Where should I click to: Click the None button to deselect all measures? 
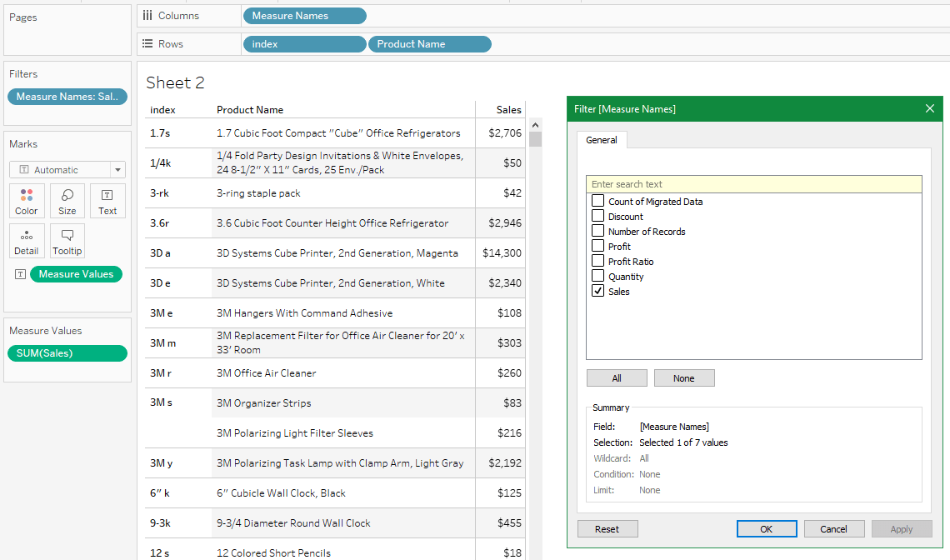click(684, 377)
